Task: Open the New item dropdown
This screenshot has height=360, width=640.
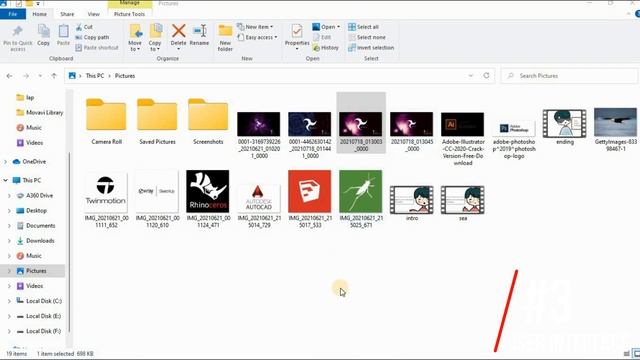Action: (256, 27)
